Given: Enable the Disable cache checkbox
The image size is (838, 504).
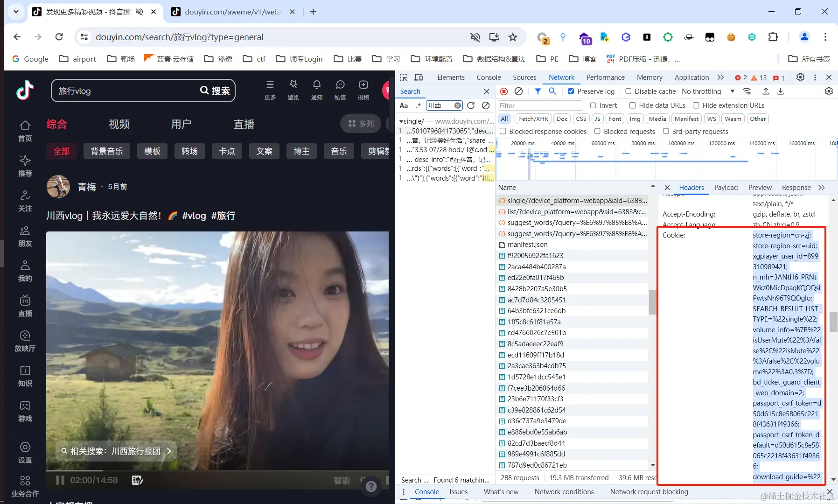Looking at the screenshot, I should pos(628,91).
